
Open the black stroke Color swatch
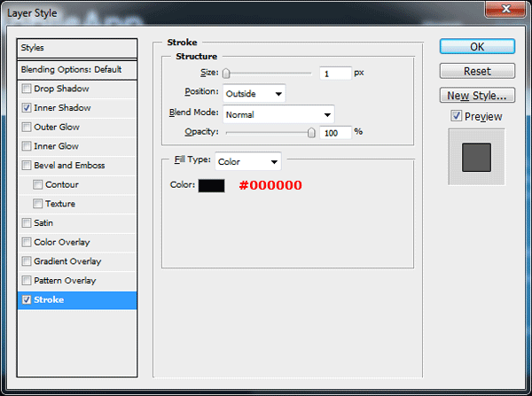tap(211, 186)
